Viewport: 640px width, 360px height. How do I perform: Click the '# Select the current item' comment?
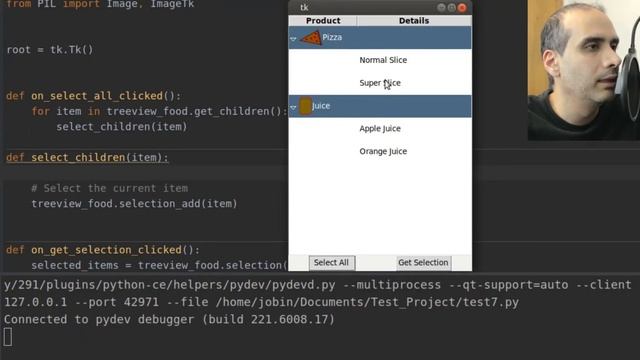[110, 188]
